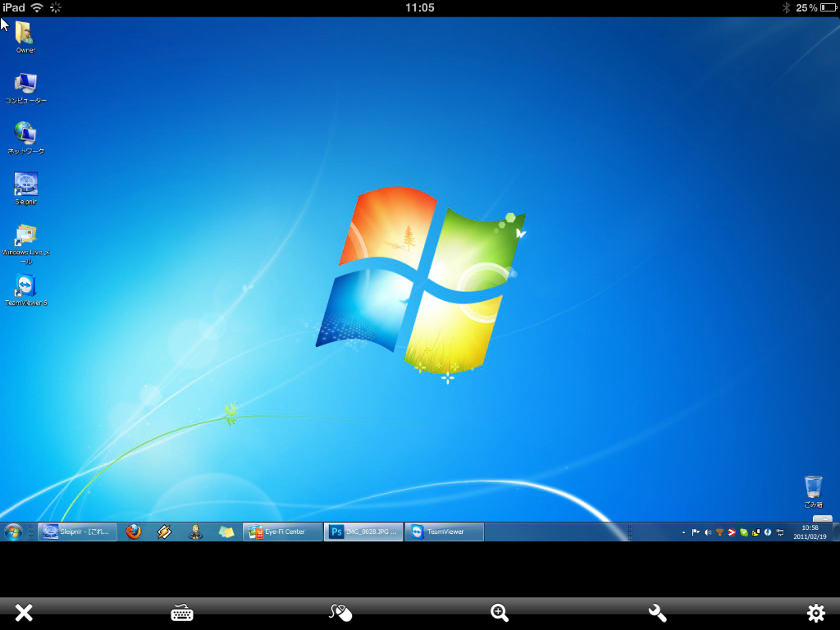Image resolution: width=840 pixels, height=630 pixels.
Task: Open Action Center flag tray icon
Action: pyautogui.click(x=696, y=532)
